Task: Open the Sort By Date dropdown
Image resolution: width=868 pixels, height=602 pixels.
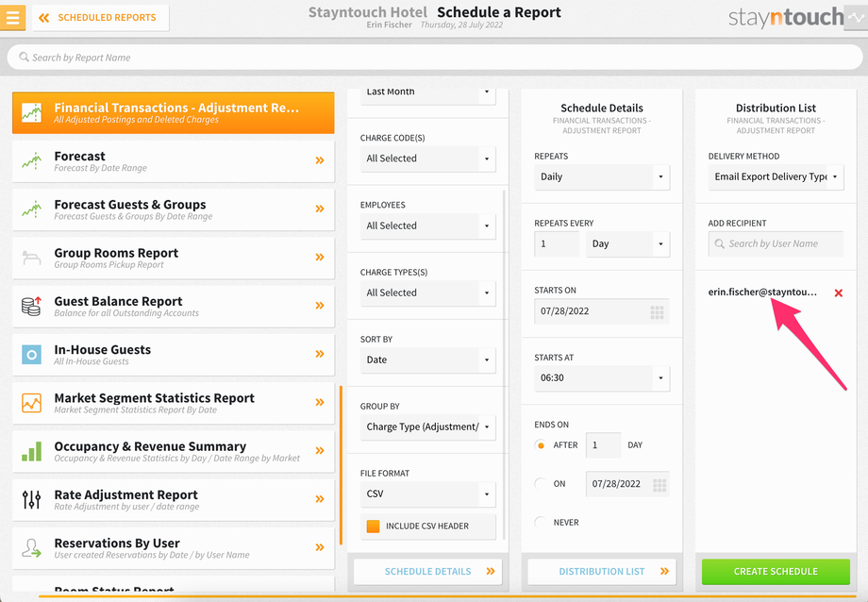Action: [428, 360]
